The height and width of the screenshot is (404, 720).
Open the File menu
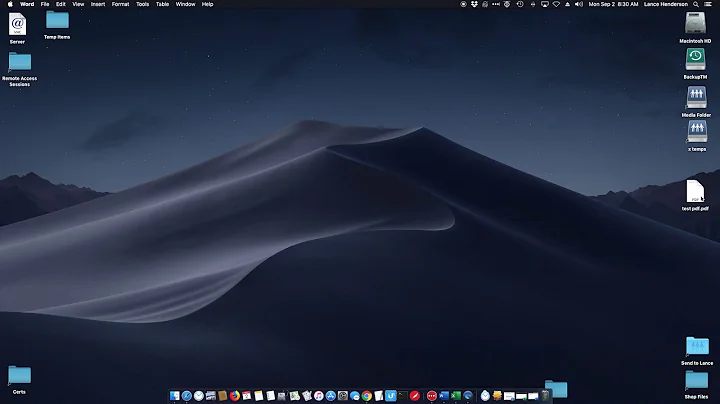coord(45,4)
